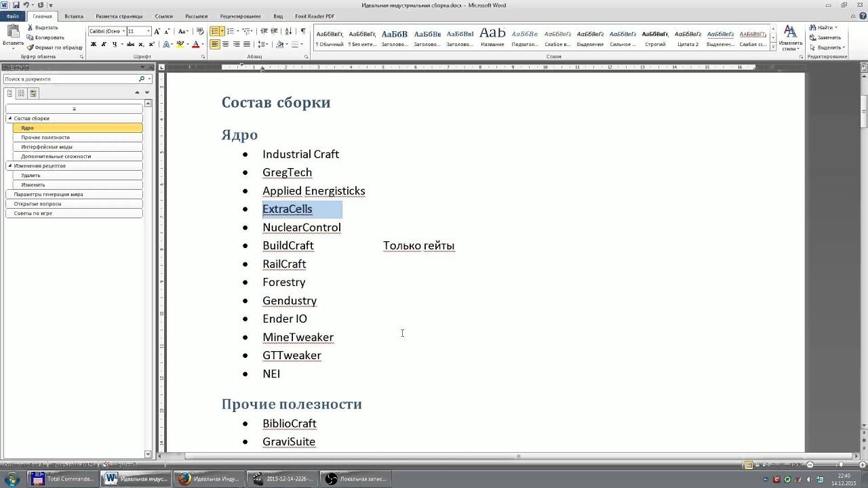The width and height of the screenshot is (868, 488).
Task: Cut selection with Вырезать
Action: 42,28
